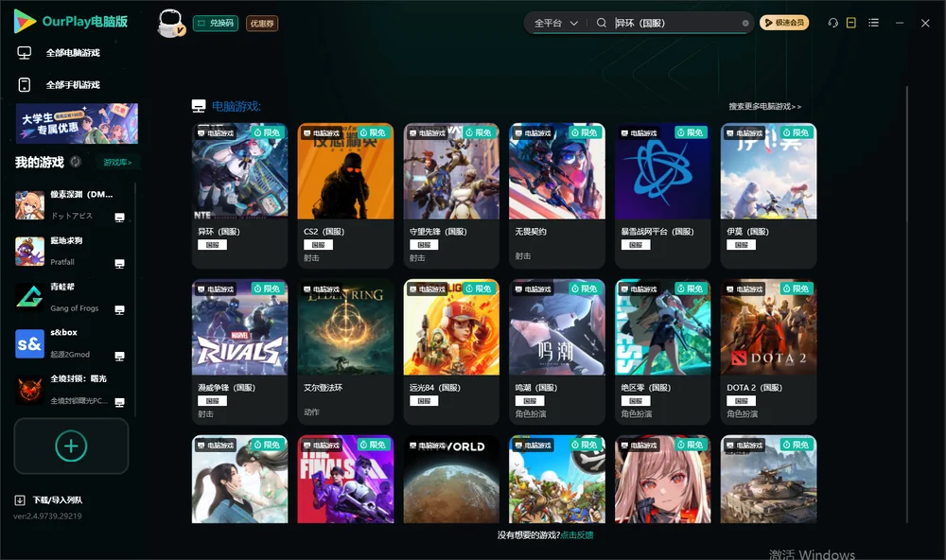
Task: Open the 下载/导入列队 download queue
Action: (x=49, y=500)
